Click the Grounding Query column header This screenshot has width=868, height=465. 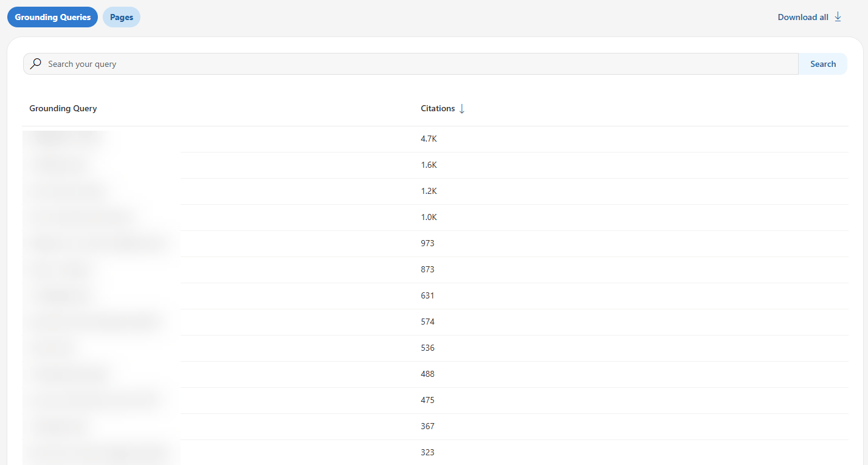(x=63, y=108)
